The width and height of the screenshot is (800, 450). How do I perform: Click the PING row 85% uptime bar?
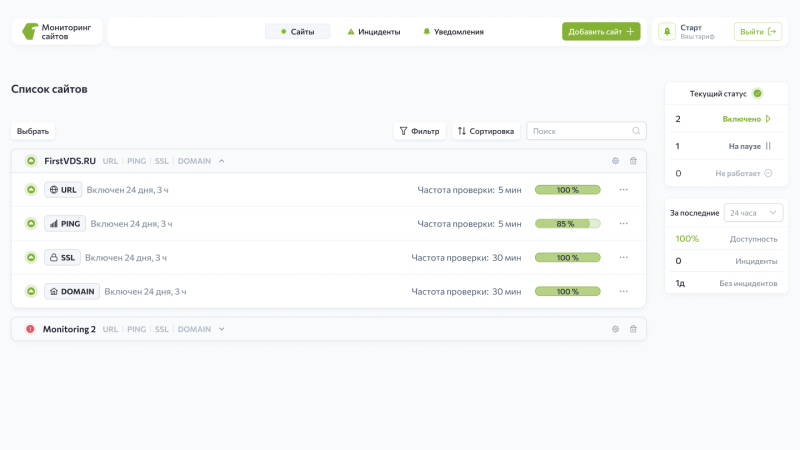click(x=568, y=223)
